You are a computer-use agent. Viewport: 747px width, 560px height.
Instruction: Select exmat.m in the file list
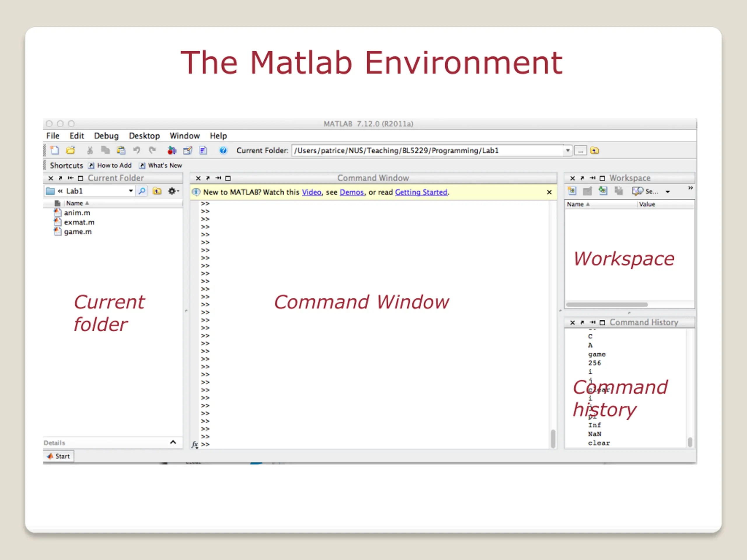(x=74, y=222)
